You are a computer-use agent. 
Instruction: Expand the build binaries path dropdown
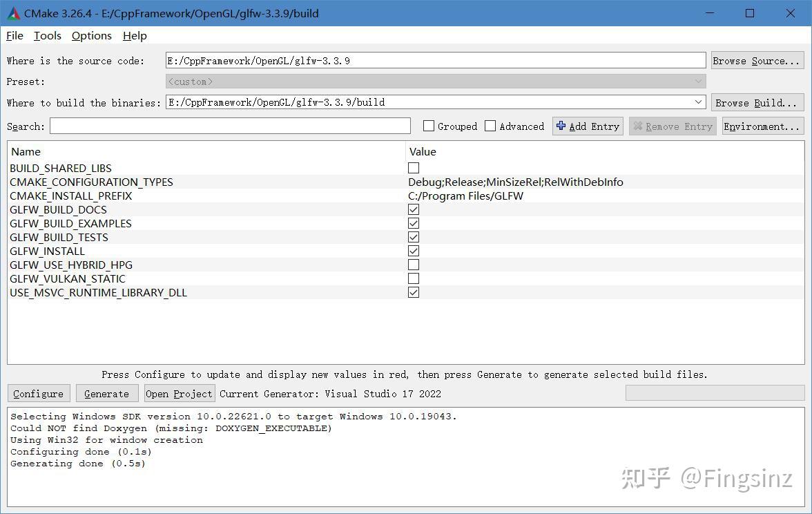tap(699, 102)
